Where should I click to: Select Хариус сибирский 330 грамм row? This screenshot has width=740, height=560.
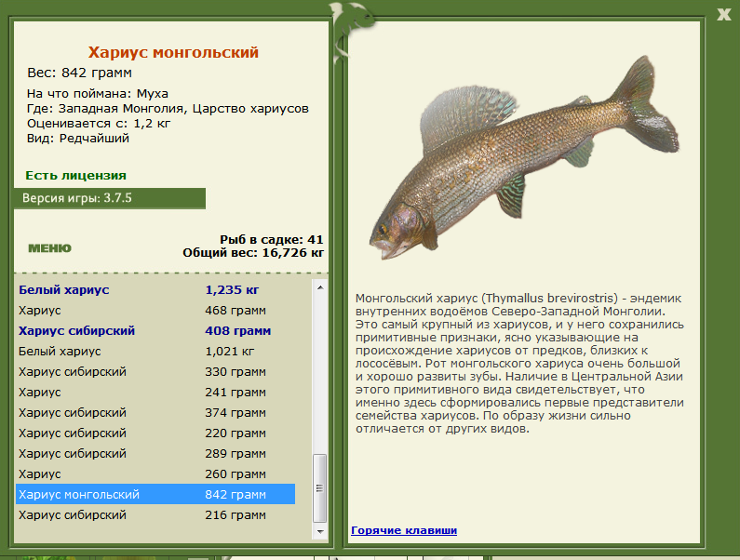click(x=155, y=372)
